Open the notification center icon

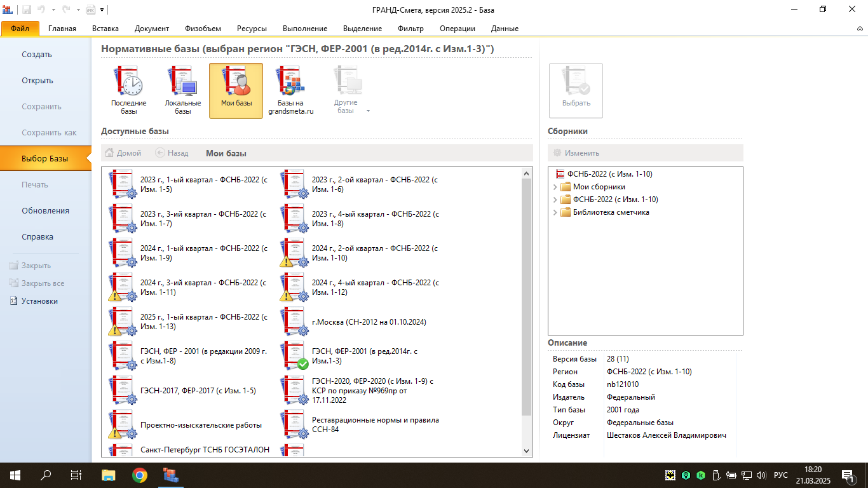point(848,475)
